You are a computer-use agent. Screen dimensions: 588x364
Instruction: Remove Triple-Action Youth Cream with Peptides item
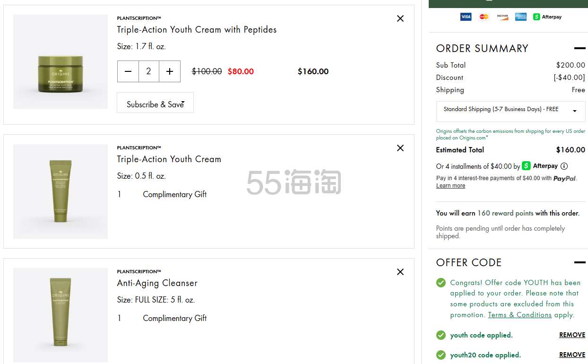pyautogui.click(x=400, y=18)
